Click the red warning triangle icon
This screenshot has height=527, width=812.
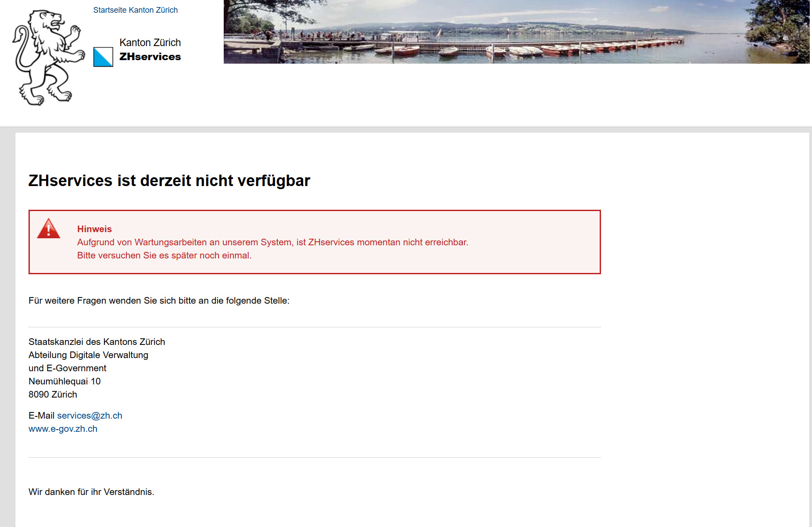[49, 229]
